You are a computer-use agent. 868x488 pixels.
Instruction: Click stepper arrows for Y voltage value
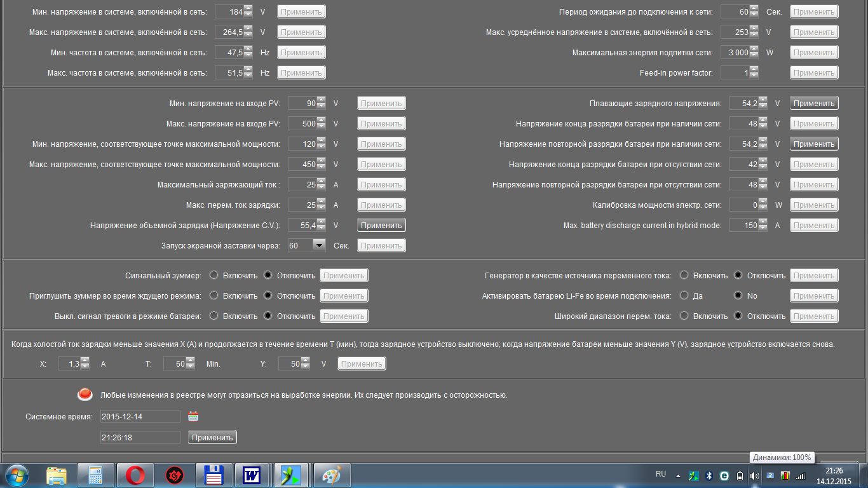pyautogui.click(x=305, y=363)
